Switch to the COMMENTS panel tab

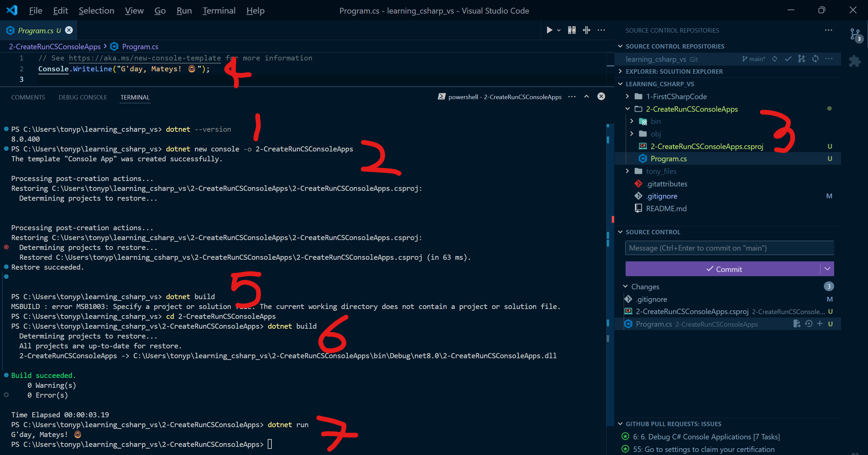point(28,97)
